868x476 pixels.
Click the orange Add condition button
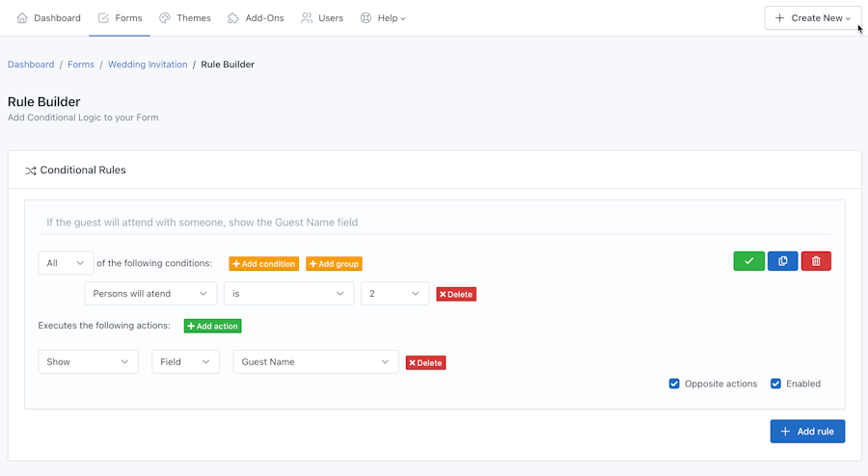pos(263,264)
